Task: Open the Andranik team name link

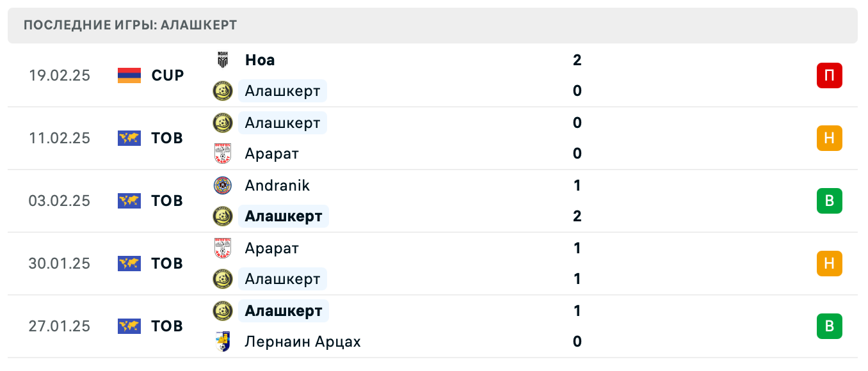Action: click(277, 185)
